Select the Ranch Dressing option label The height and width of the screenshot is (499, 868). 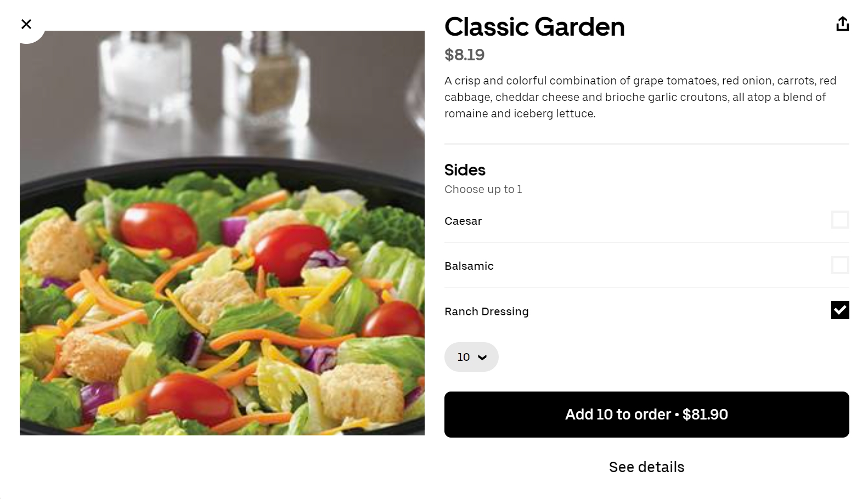coord(487,311)
